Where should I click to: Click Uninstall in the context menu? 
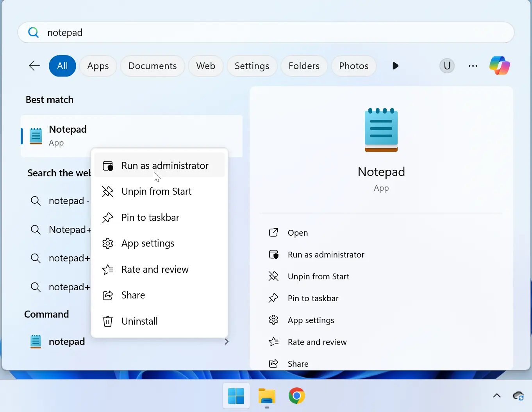coord(159,321)
